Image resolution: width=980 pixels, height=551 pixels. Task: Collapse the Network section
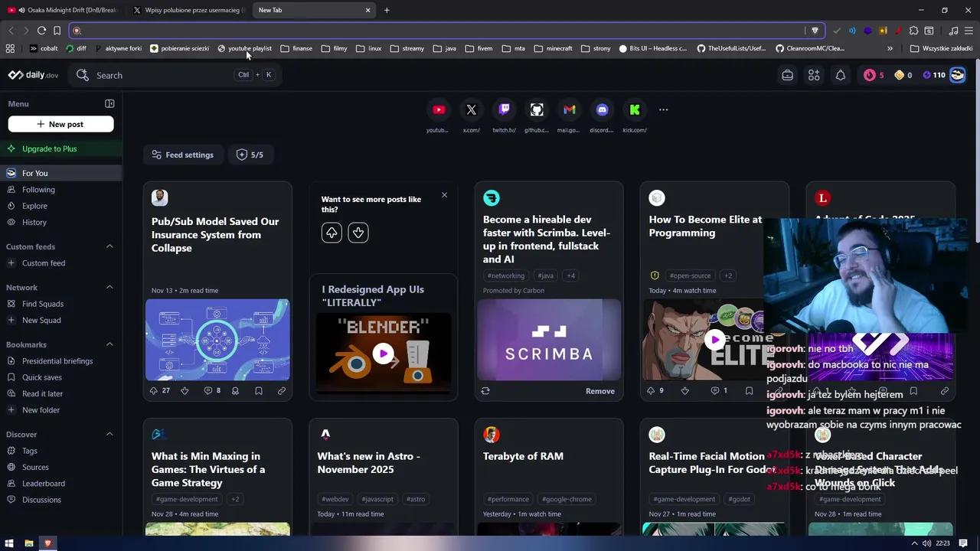pos(109,287)
